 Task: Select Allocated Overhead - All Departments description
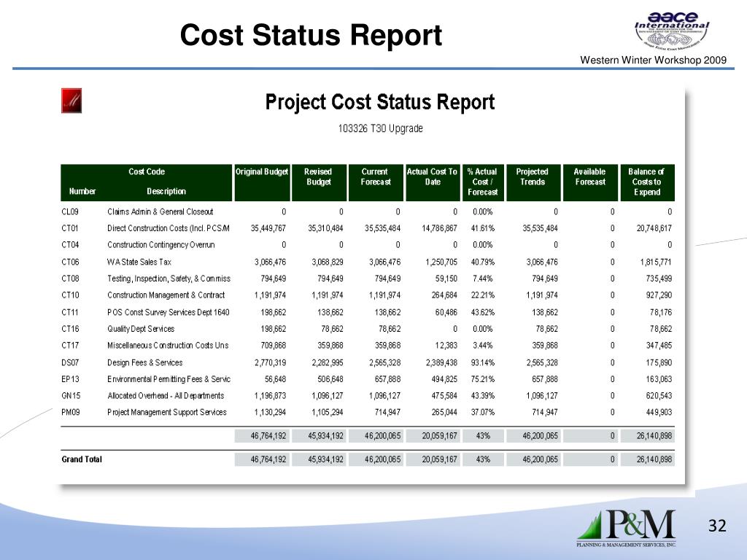click(x=166, y=396)
